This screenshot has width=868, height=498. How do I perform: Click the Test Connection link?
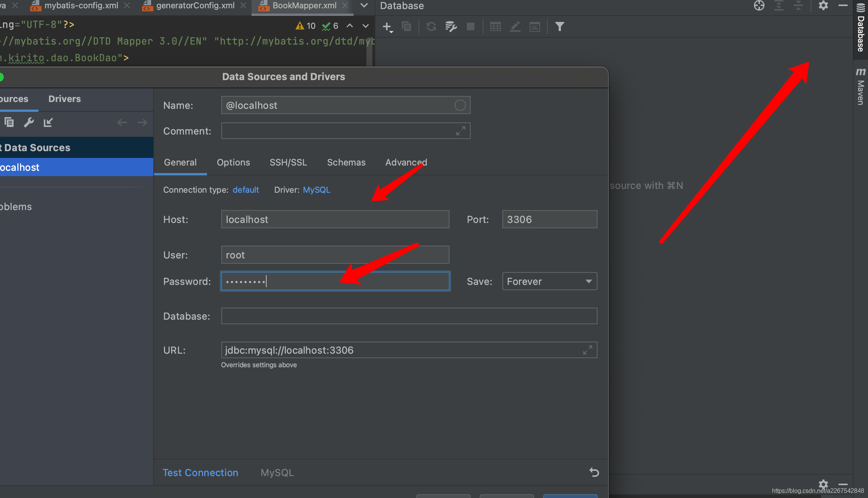point(200,473)
